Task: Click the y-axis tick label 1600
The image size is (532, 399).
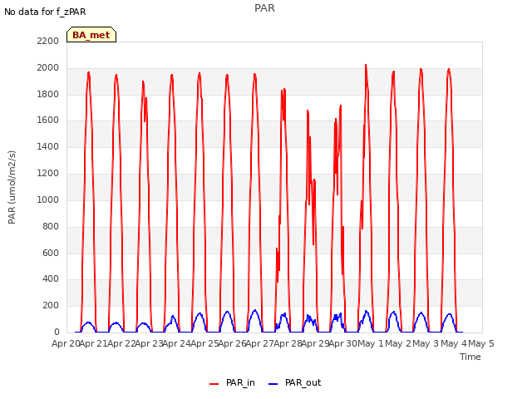Action: click(48, 120)
